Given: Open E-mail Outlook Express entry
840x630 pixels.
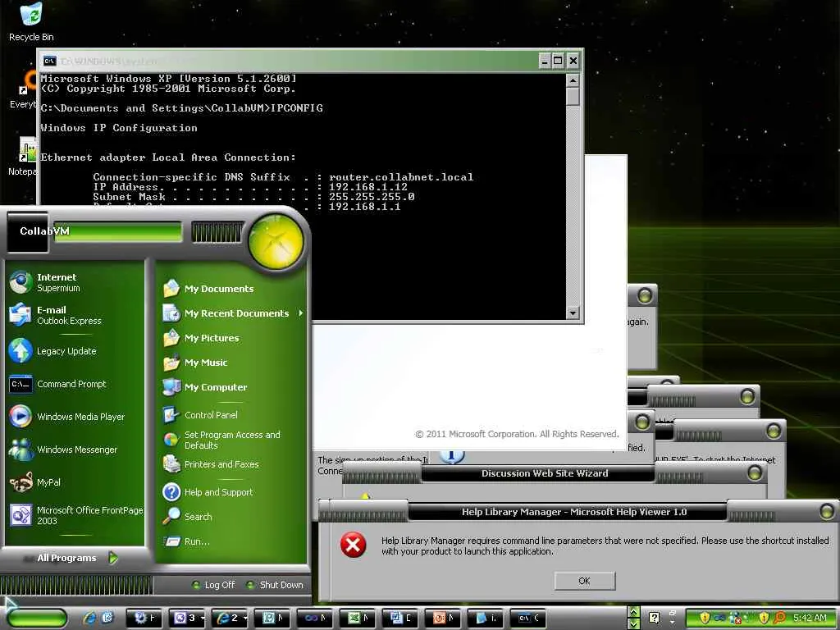Looking at the screenshot, I should click(75, 315).
